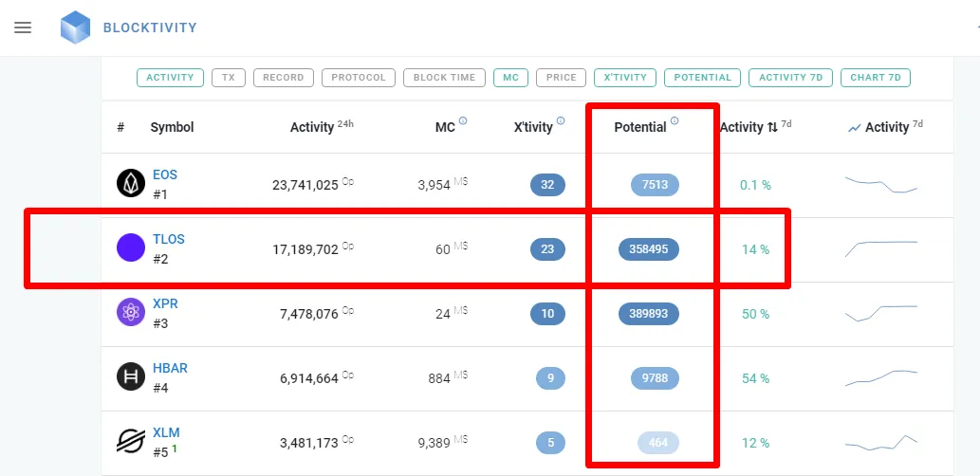The image size is (980, 476).
Task: Click HBAR market cap 884
Action: tap(439, 378)
